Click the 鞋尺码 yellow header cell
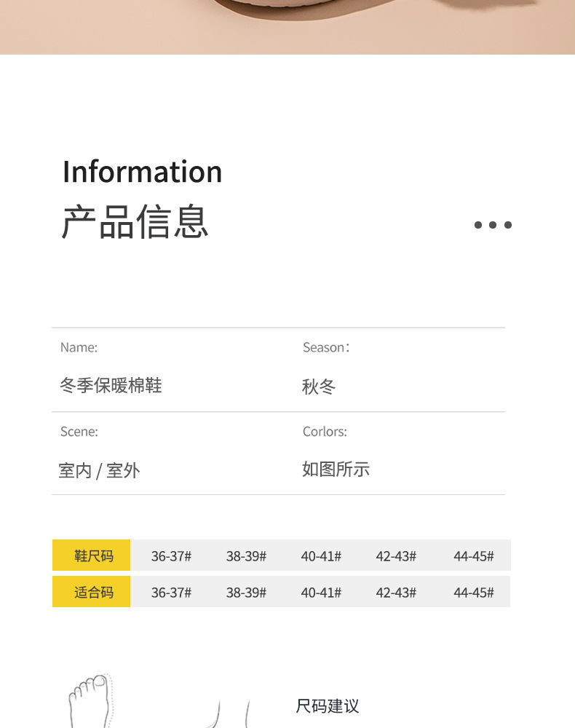575x728 pixels. [92, 555]
